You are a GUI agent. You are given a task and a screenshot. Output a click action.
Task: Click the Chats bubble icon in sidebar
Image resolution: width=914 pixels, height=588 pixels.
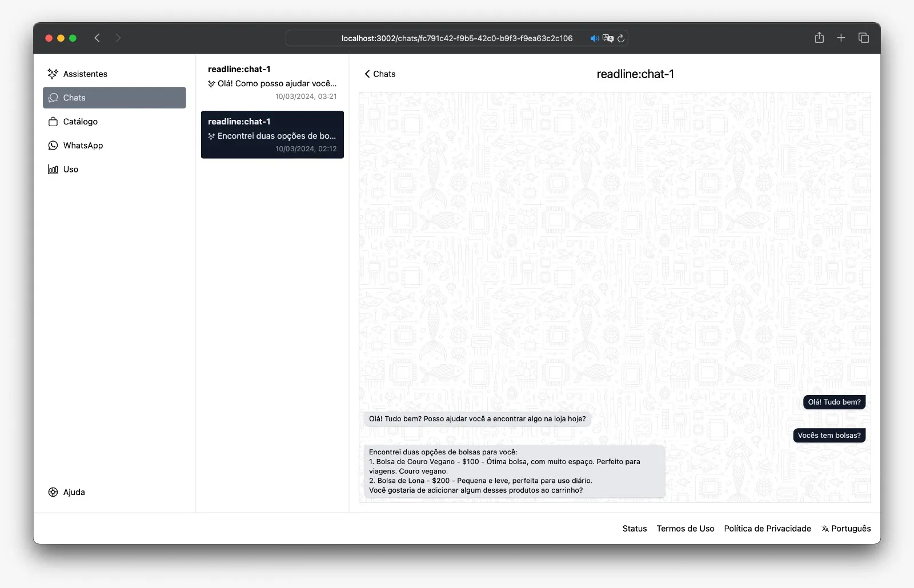tap(53, 98)
